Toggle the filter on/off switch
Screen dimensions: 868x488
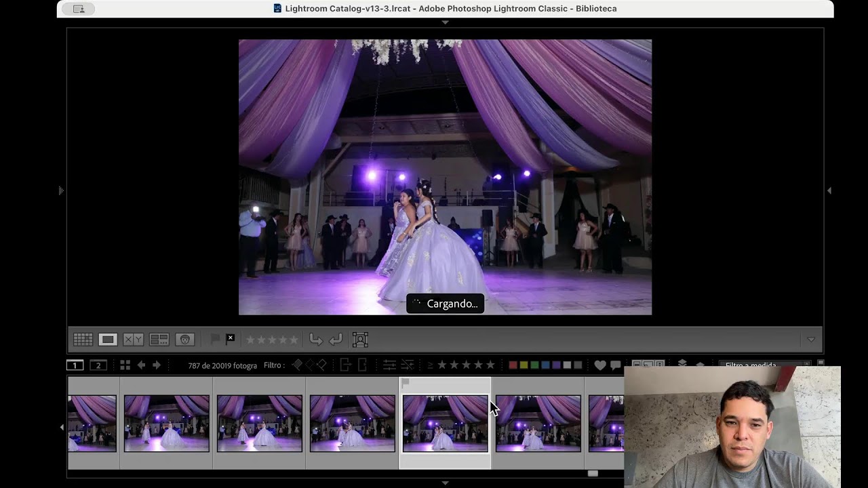click(x=820, y=364)
